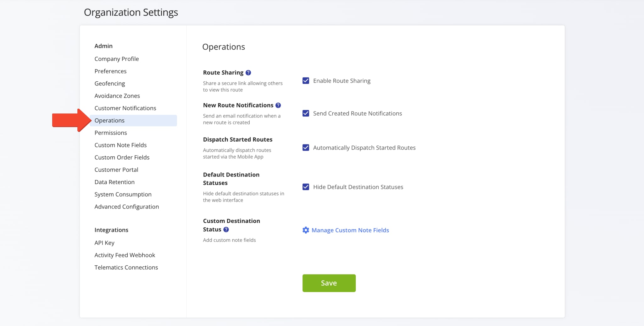Open the API Key integration page

104,243
